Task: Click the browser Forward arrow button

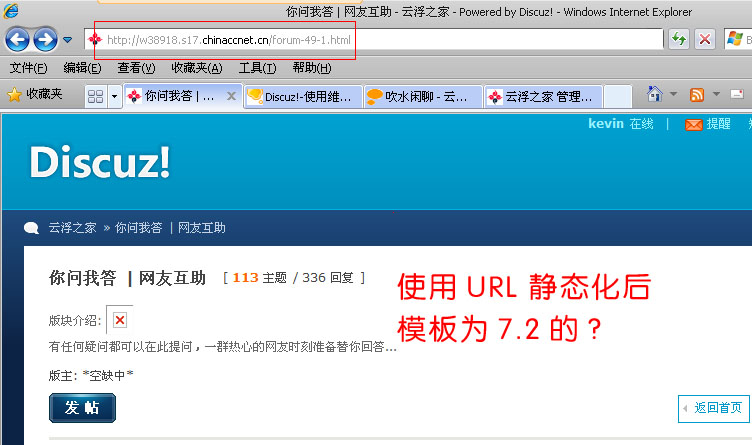Action: pos(46,40)
